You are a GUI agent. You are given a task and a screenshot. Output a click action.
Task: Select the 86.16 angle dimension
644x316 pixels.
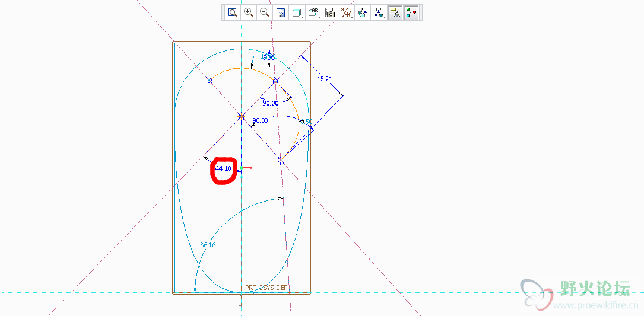208,245
